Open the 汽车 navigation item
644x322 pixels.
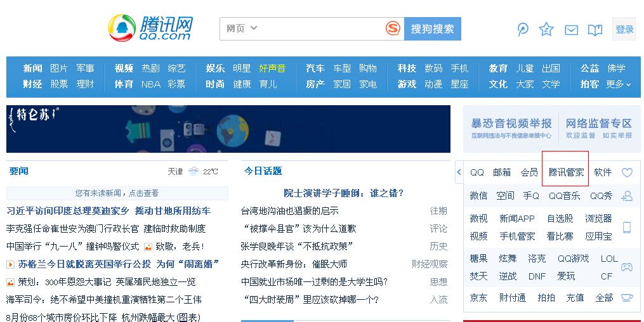(x=315, y=68)
